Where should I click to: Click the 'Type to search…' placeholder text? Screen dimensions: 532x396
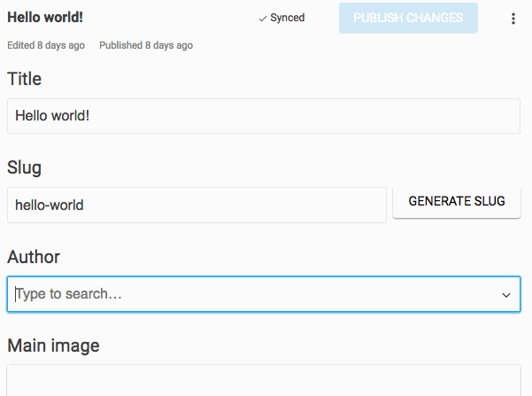69,294
